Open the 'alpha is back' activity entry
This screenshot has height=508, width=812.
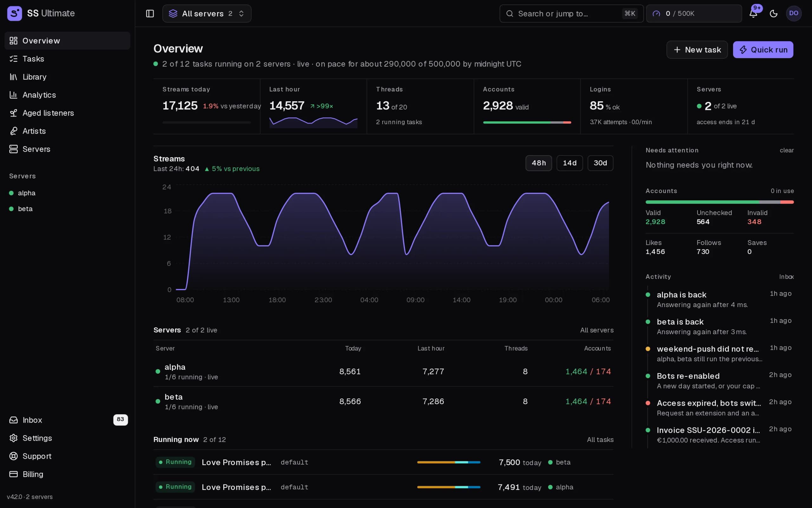click(719, 299)
